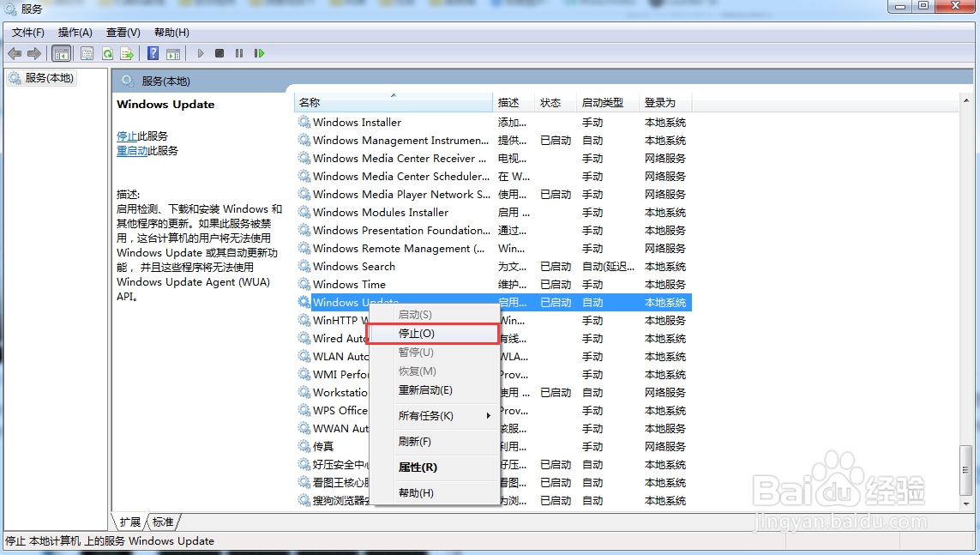Select the Windows Installer service row
Image resolution: width=980 pixels, height=555 pixels.
pyautogui.click(x=494, y=122)
